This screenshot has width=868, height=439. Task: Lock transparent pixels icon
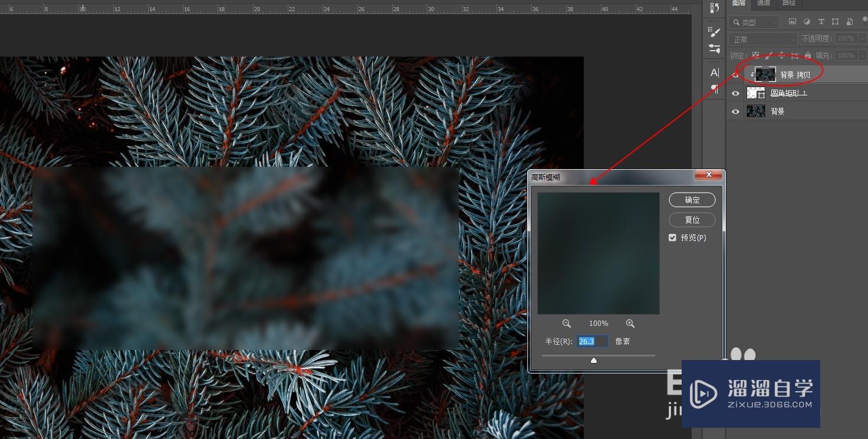click(x=755, y=55)
